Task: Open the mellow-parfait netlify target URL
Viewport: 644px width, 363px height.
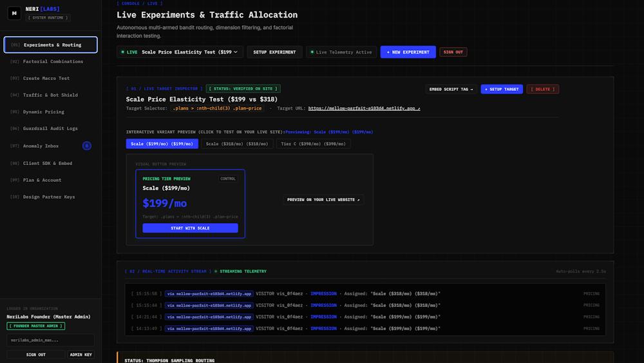Action: click(364, 108)
